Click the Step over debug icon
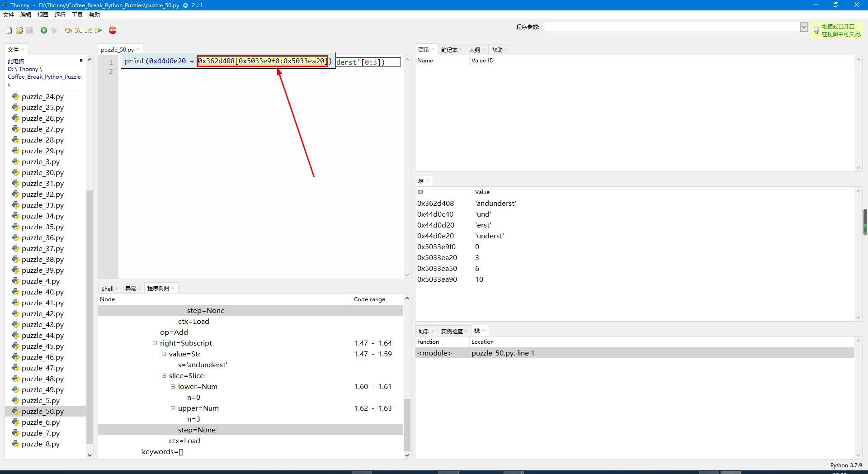868x474 pixels. (x=68, y=30)
